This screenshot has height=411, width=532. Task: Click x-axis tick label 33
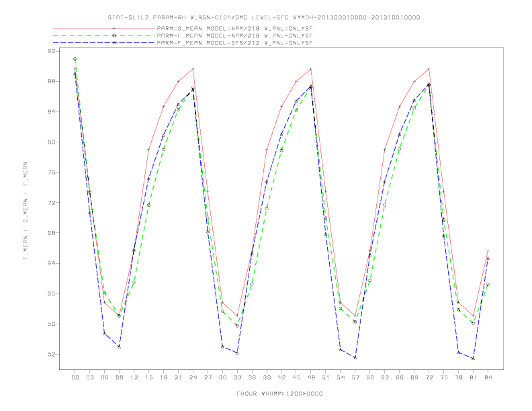click(x=237, y=377)
